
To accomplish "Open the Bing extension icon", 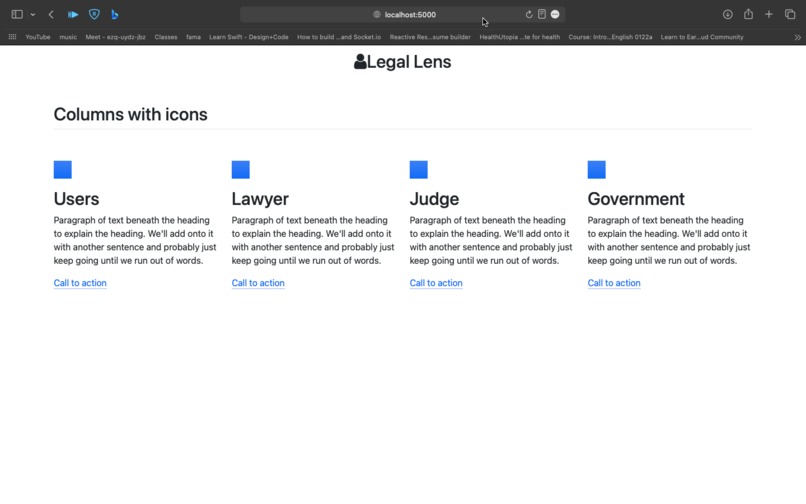I will click(x=115, y=14).
